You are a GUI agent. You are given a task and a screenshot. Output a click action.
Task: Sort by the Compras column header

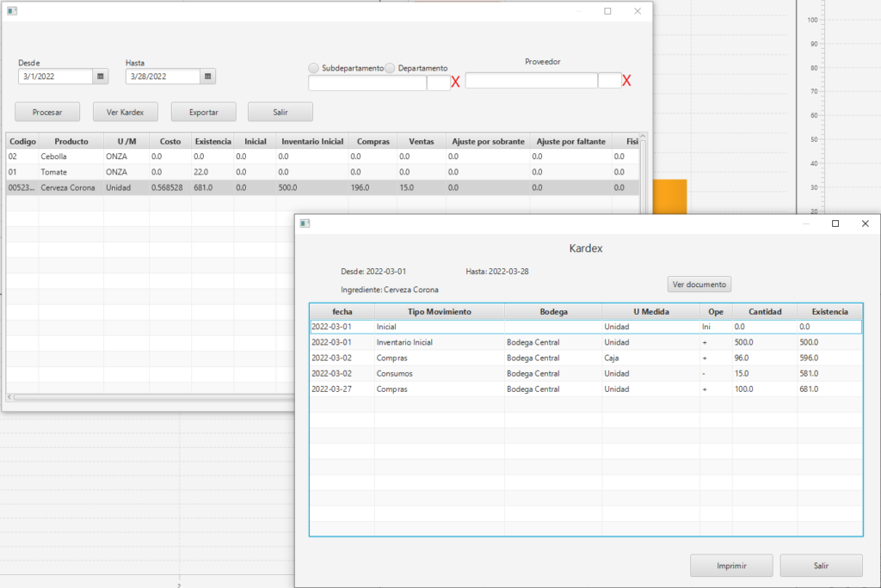(373, 142)
